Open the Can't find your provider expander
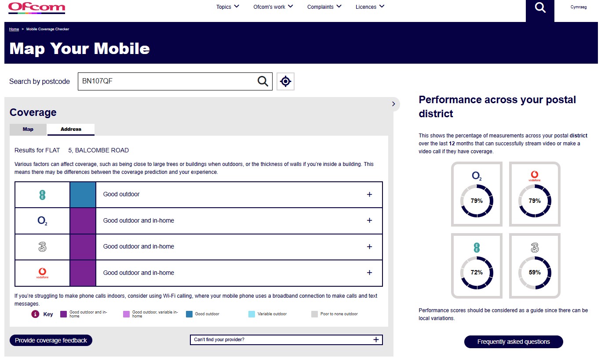 coord(375,340)
